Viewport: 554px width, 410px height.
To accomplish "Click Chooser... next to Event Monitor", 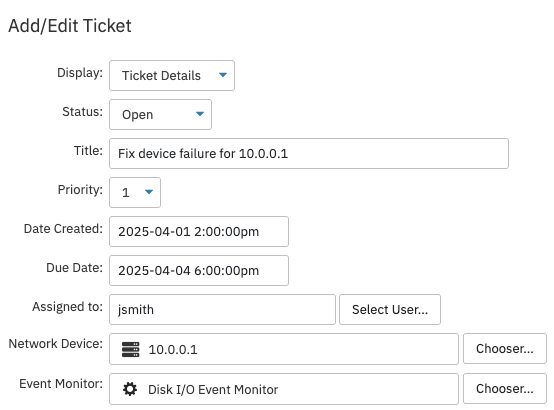I will [505, 388].
